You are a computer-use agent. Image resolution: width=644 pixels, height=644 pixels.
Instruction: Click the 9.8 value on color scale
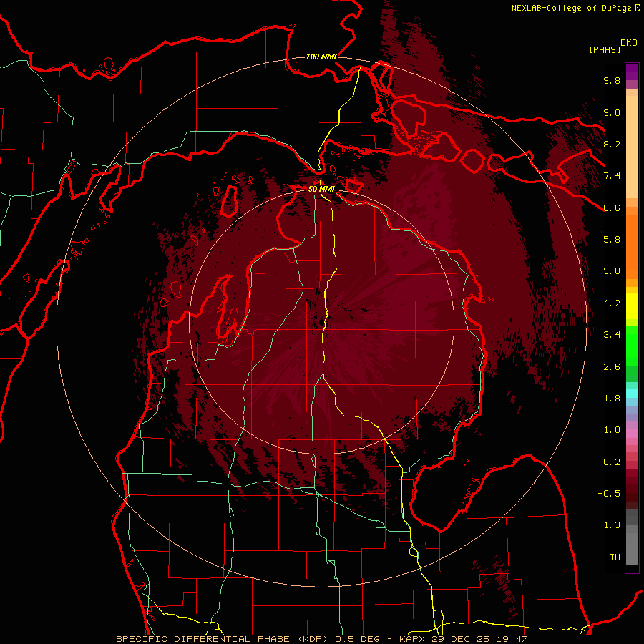pyautogui.click(x=612, y=81)
